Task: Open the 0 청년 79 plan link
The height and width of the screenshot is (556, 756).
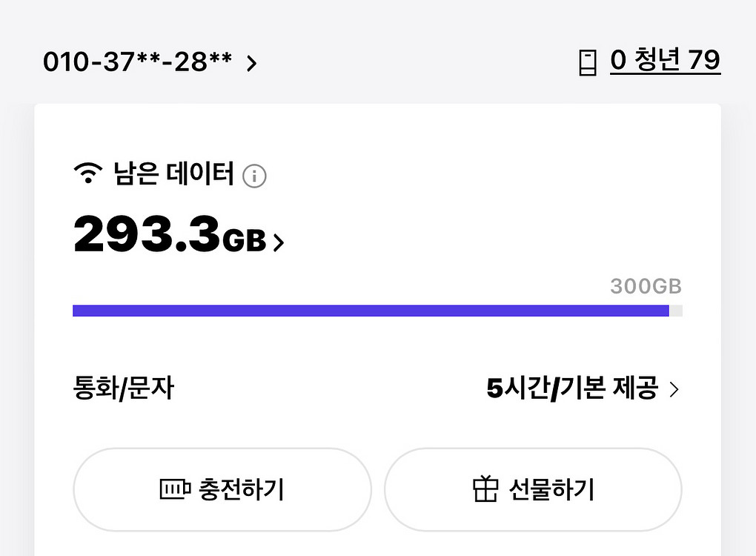Action: [x=665, y=61]
